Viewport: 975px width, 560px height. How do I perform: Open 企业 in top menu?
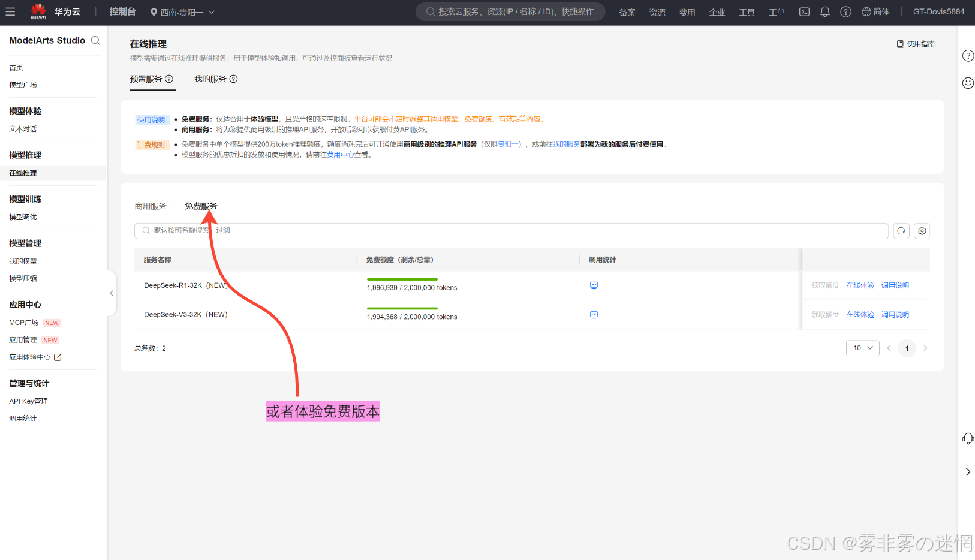(x=717, y=12)
